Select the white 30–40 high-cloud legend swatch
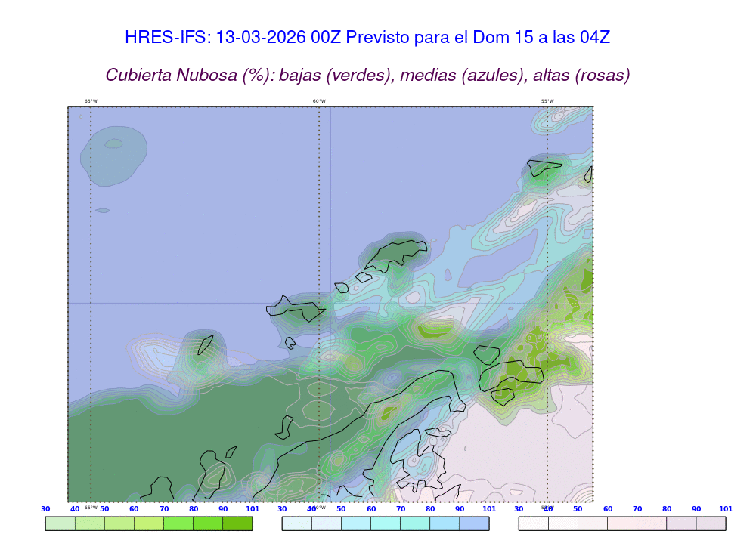This screenshot has height=534, width=756. pos(533,523)
